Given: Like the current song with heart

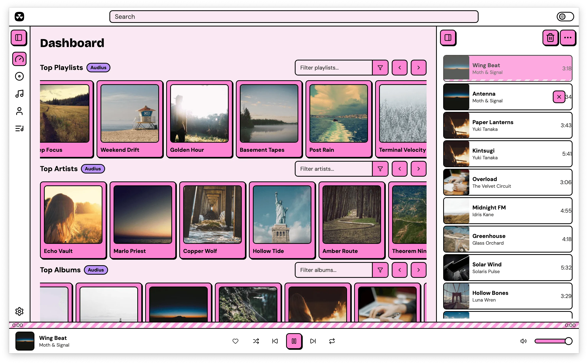Looking at the screenshot, I should pos(235,341).
